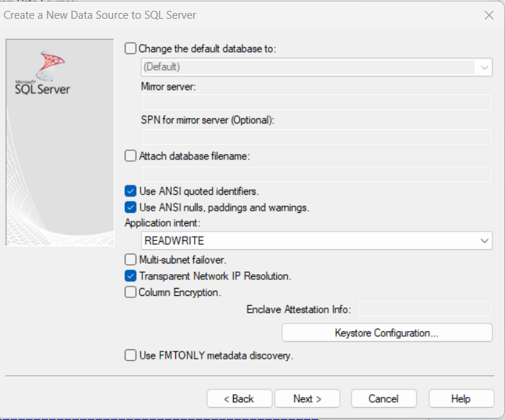Click the Mirror server text field
Viewport: 505px width, 420px height.
pyautogui.click(x=317, y=102)
